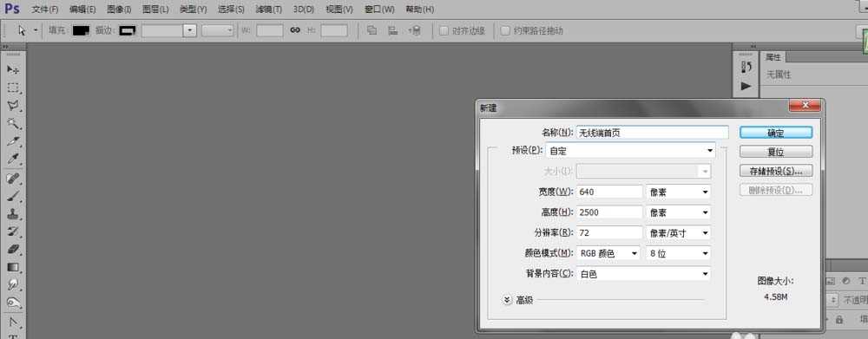Click the H height field in options bar

[334, 30]
